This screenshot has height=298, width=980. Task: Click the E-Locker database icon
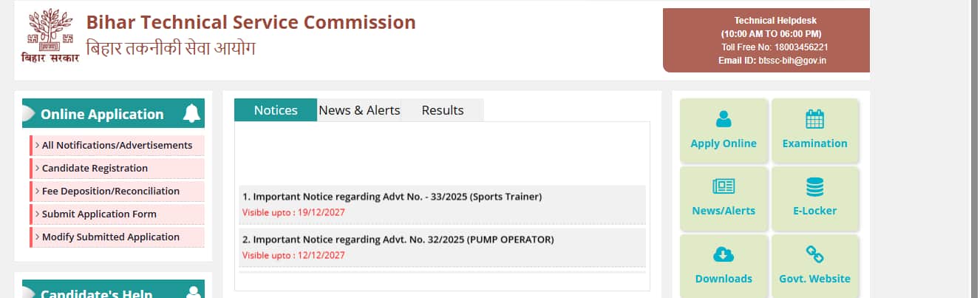pos(814,187)
